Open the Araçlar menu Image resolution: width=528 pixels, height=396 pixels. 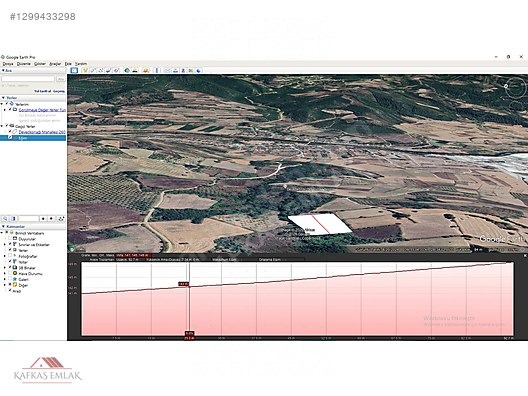pos(55,64)
